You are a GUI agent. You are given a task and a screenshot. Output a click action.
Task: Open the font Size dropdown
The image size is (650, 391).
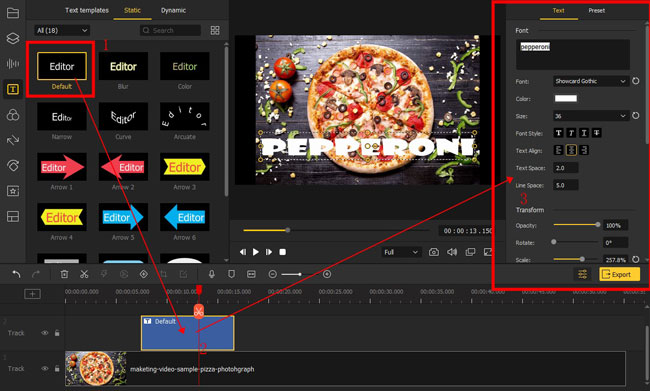point(590,116)
